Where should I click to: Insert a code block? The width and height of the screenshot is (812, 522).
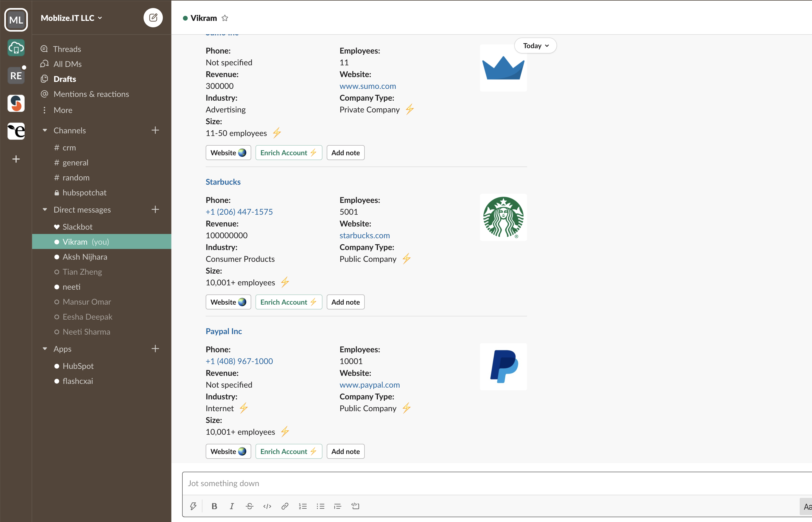(x=355, y=506)
